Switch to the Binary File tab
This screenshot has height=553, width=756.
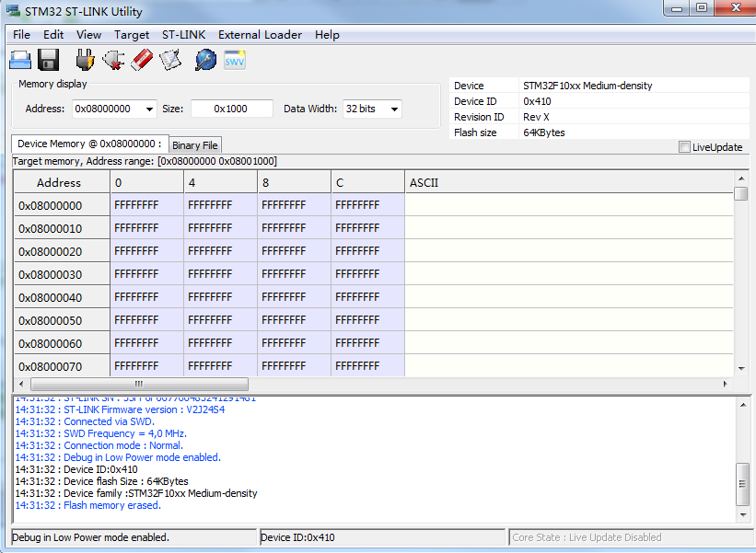click(195, 145)
